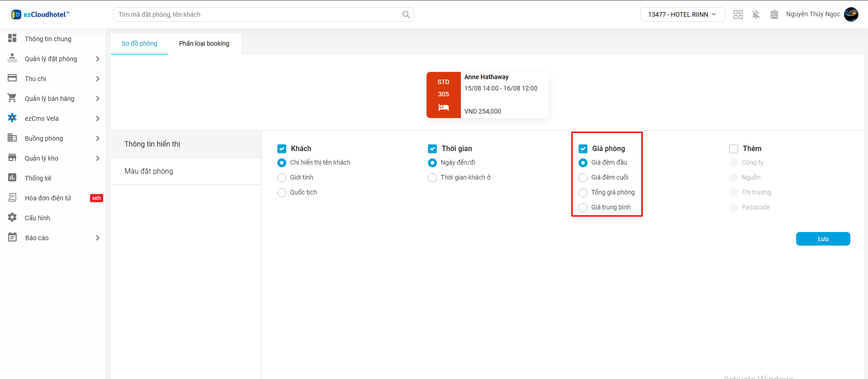
Task: Click the search magnifier icon
Action: (406, 14)
